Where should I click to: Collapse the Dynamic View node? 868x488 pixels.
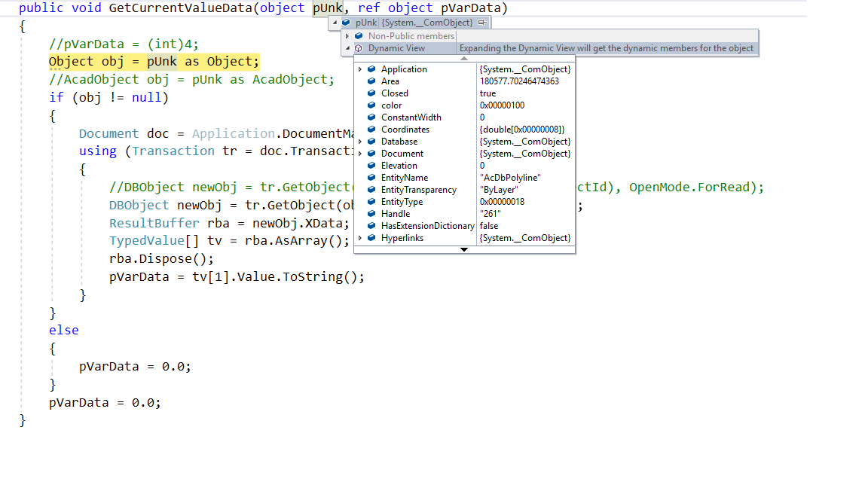(x=347, y=48)
